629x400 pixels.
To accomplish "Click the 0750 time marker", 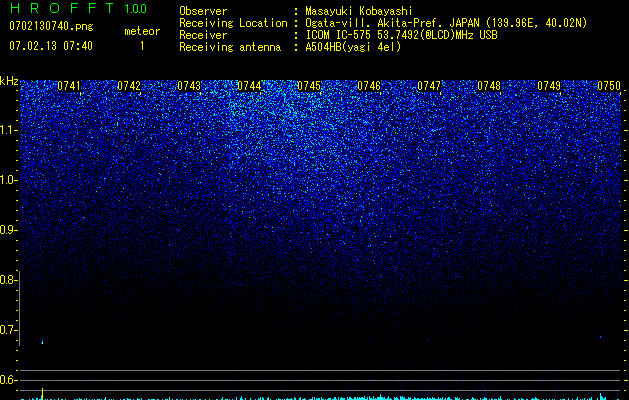I will coord(609,86).
